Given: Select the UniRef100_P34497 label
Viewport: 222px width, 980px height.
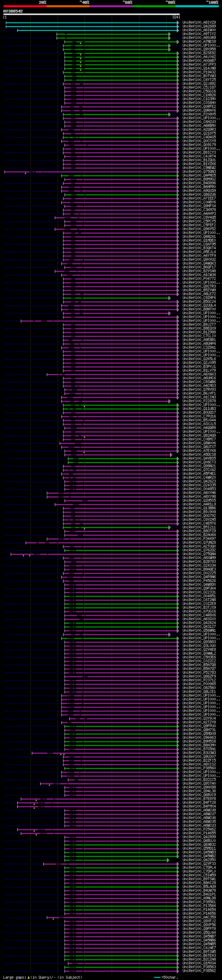Looking at the screenshot, I should (x=199, y=538).
